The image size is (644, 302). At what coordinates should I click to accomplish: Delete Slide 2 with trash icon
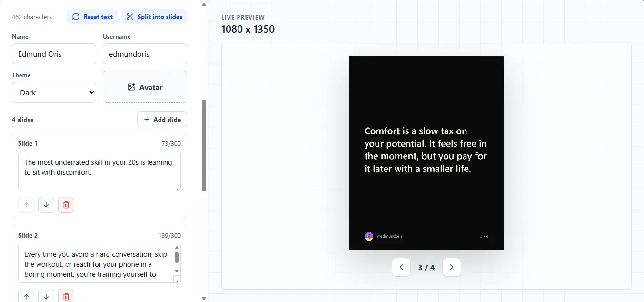click(66, 296)
